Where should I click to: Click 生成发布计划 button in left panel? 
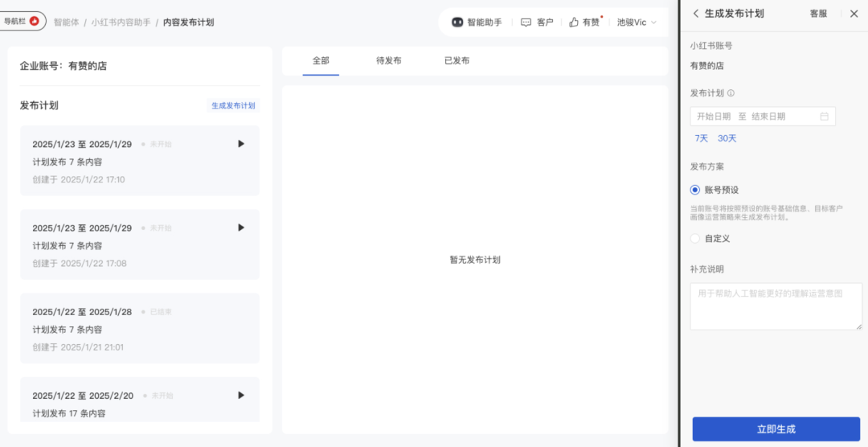pyautogui.click(x=233, y=105)
